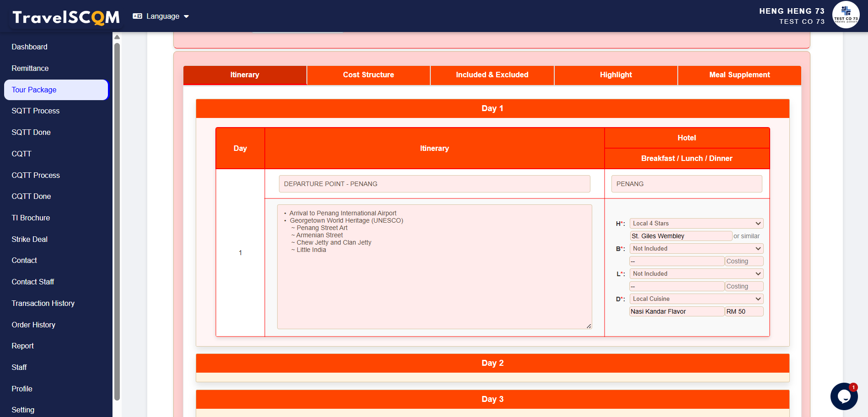Expand the Day 2 section header
This screenshot has height=417, width=868.
(x=492, y=363)
